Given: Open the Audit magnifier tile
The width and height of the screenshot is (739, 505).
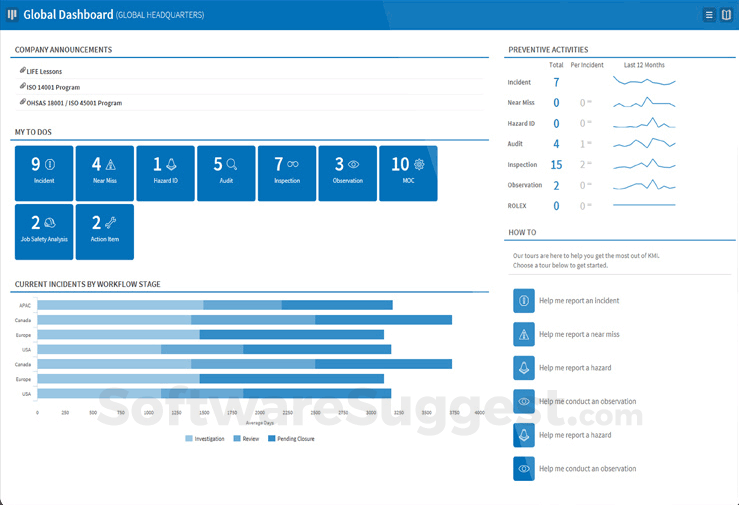Looking at the screenshot, I should click(226, 173).
